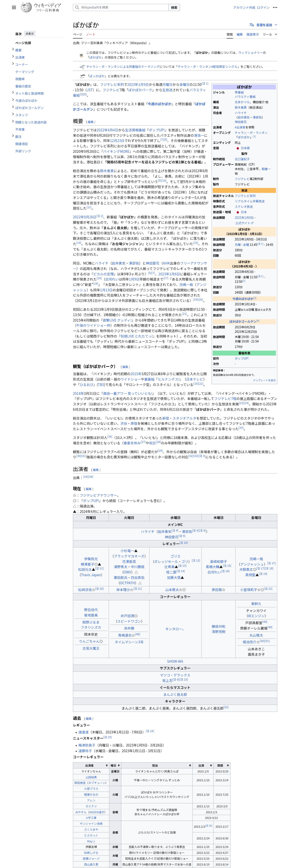Sort table by 曜日 column arrows
289x868 pixels.
tap(119, 765)
